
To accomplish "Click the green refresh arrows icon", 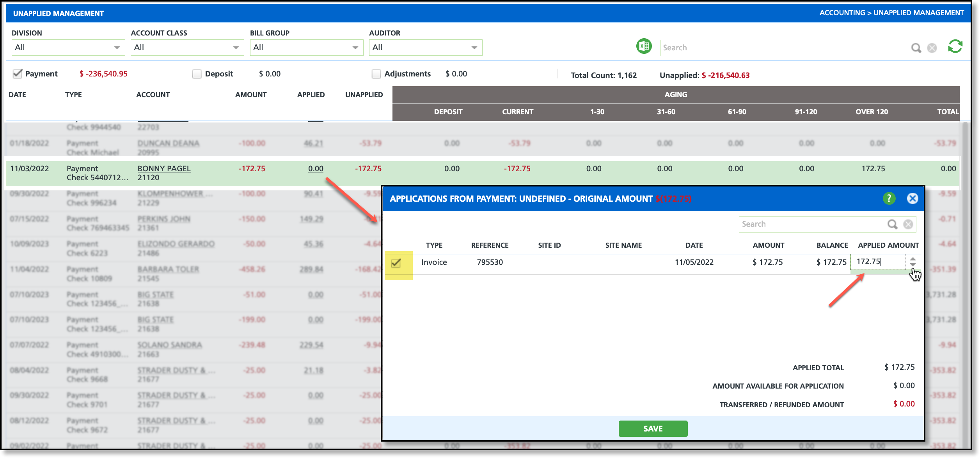I will coord(955,47).
